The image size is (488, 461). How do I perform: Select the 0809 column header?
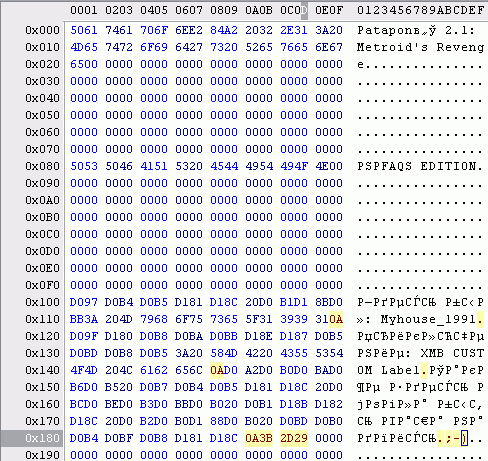pyautogui.click(x=224, y=10)
